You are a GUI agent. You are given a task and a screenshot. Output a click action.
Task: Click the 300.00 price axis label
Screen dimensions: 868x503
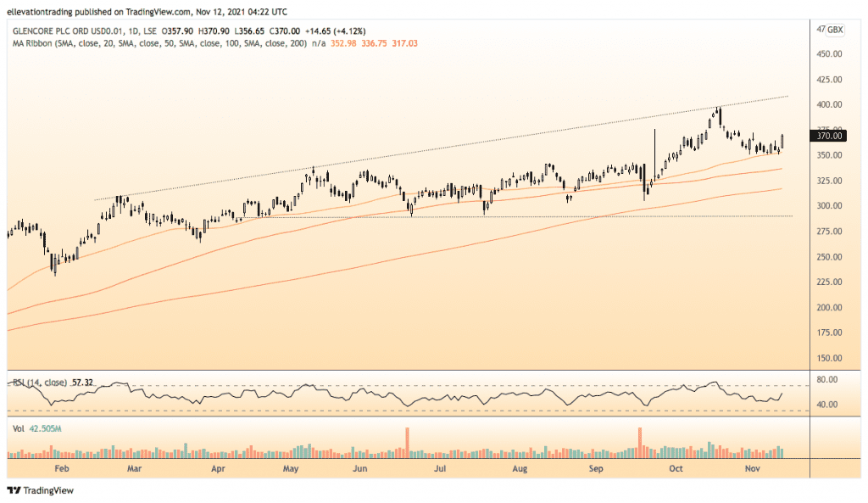829,206
